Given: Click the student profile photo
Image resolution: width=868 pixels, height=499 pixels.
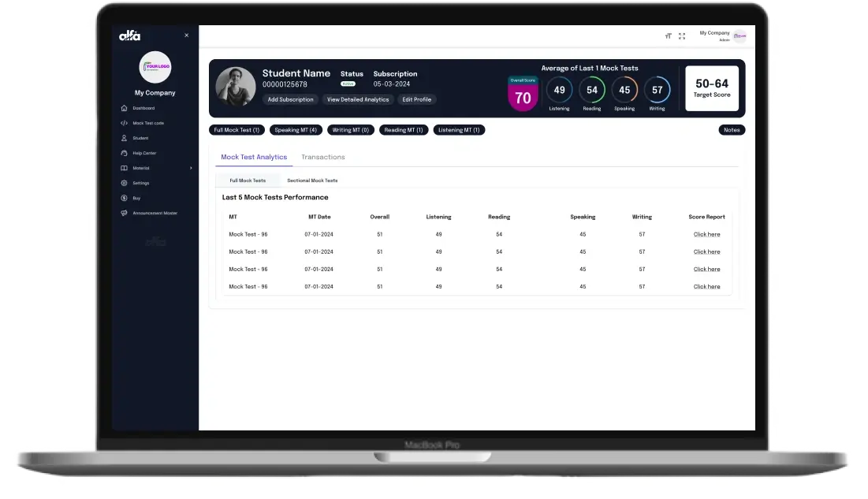Looking at the screenshot, I should pos(235,87).
